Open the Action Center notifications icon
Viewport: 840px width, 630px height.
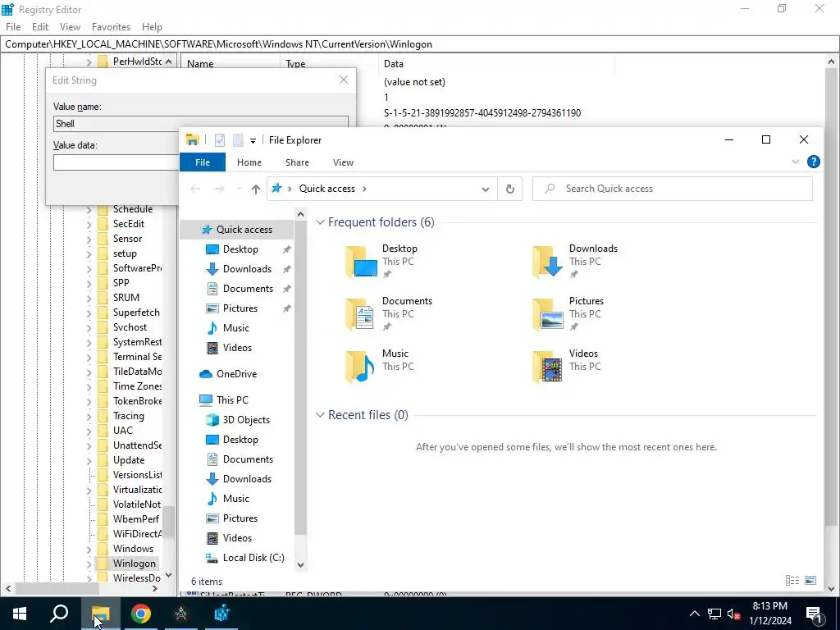[814, 614]
